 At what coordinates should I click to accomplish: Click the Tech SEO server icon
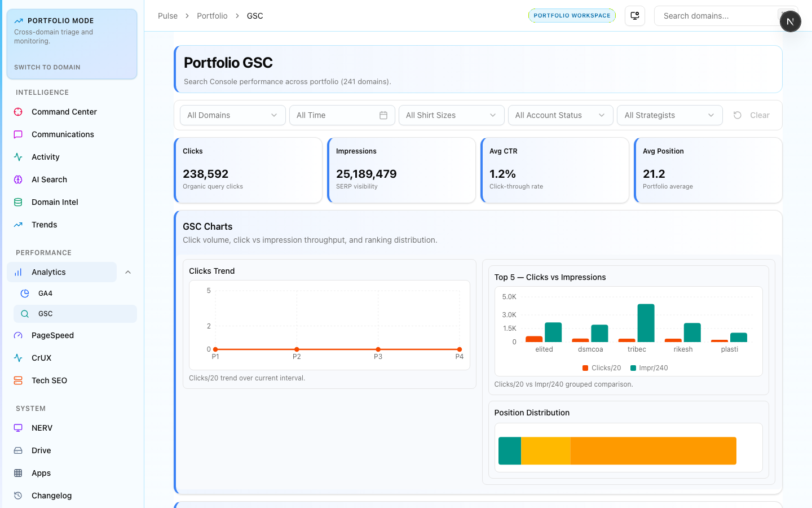click(18, 380)
